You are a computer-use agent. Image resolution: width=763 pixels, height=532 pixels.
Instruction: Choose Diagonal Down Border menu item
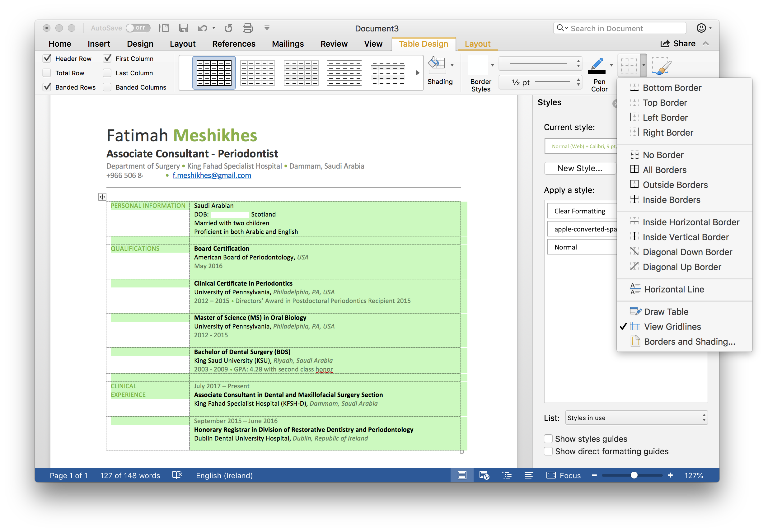pos(684,252)
